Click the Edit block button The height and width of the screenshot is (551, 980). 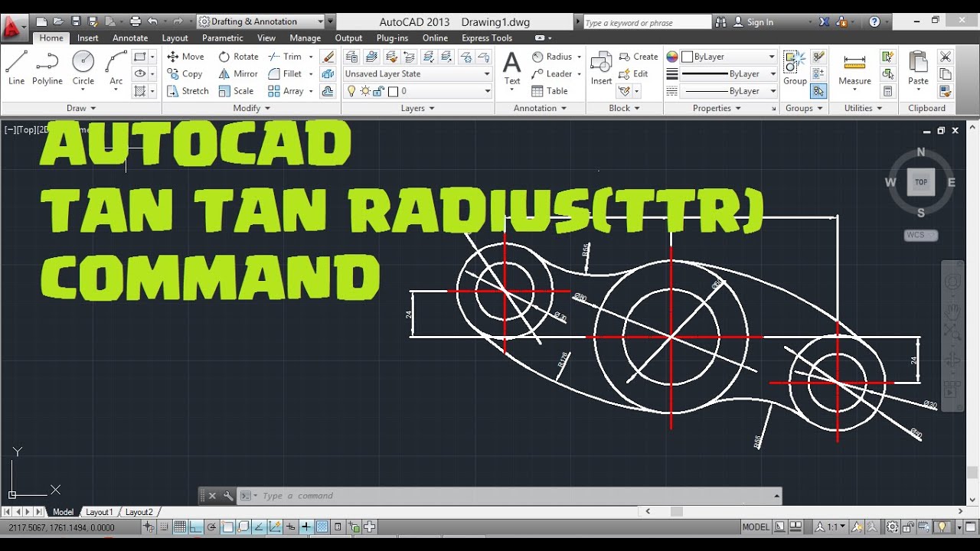[x=634, y=74]
